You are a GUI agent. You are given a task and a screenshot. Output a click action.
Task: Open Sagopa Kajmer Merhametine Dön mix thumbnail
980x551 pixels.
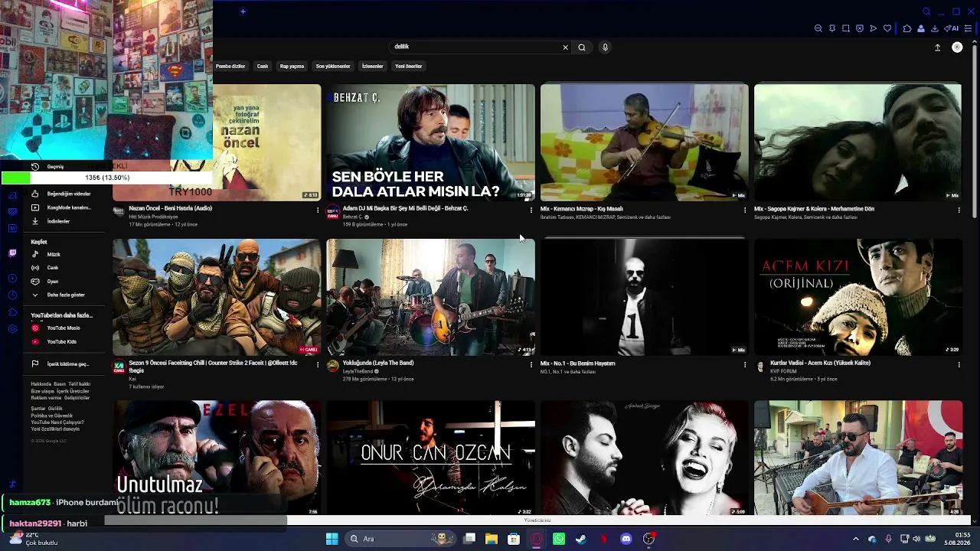point(857,142)
